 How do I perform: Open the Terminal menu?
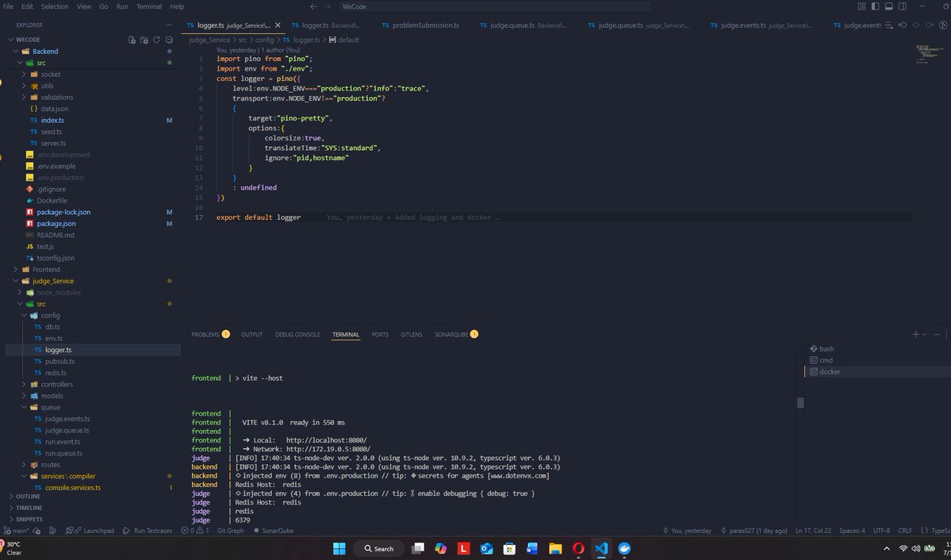click(x=148, y=6)
